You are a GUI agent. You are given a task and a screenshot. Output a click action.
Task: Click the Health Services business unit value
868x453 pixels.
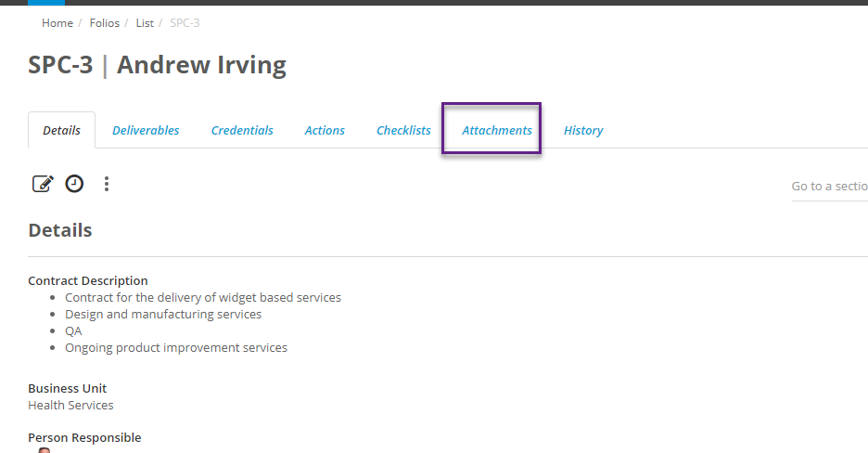(x=70, y=405)
